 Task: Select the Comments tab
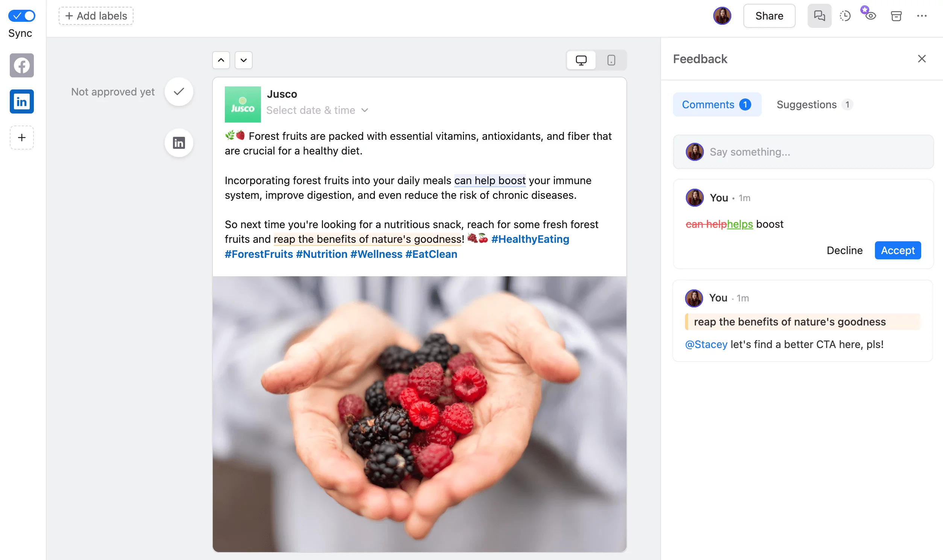point(717,104)
